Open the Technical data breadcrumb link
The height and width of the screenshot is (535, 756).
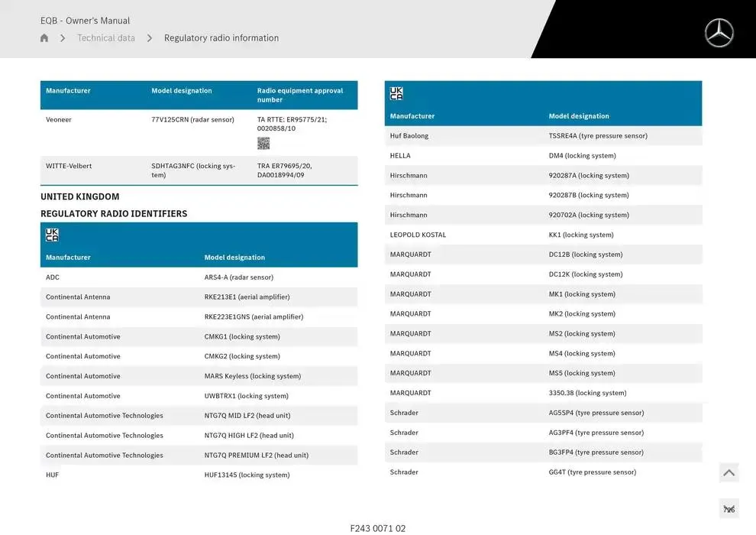106,38
